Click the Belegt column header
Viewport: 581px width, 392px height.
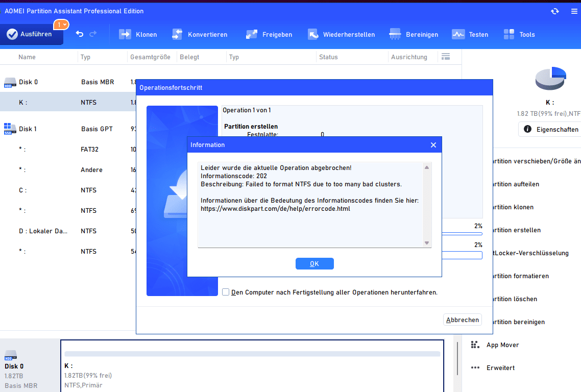(189, 57)
